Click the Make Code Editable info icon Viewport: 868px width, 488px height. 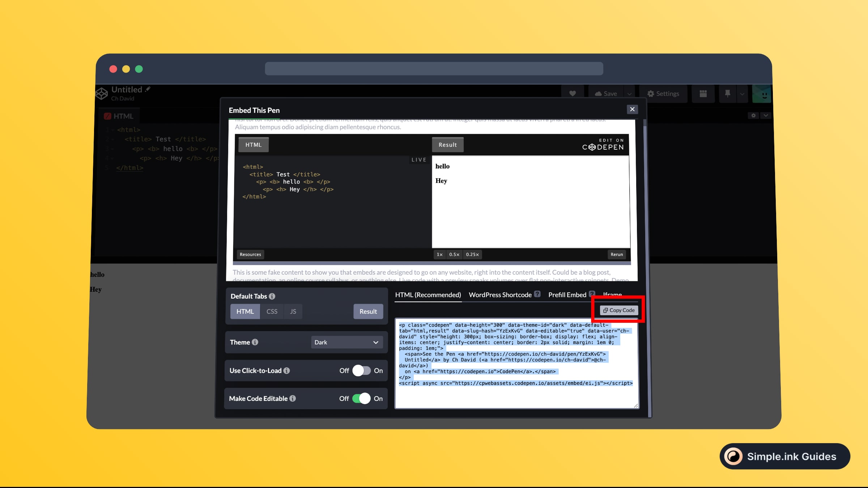pyautogui.click(x=293, y=398)
